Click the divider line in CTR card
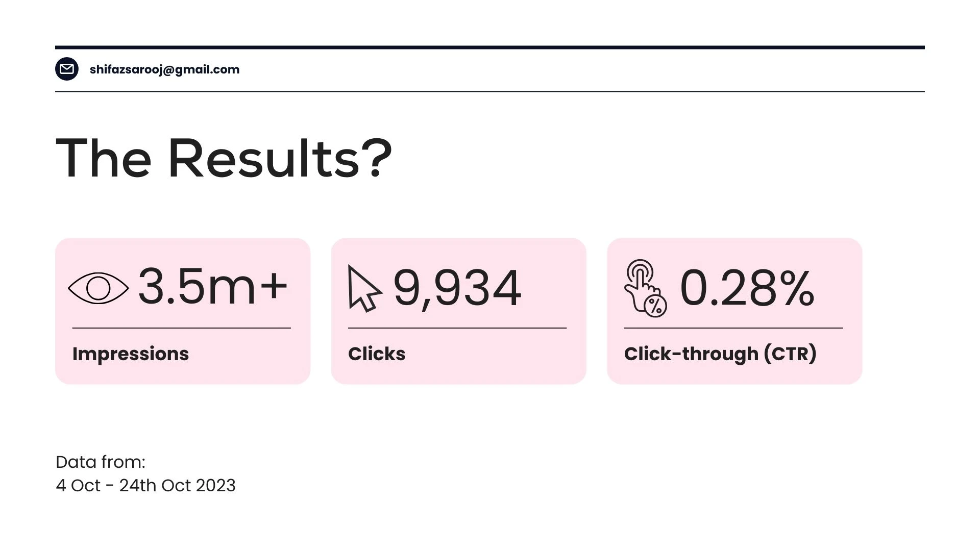This screenshot has width=980, height=551. tap(733, 328)
